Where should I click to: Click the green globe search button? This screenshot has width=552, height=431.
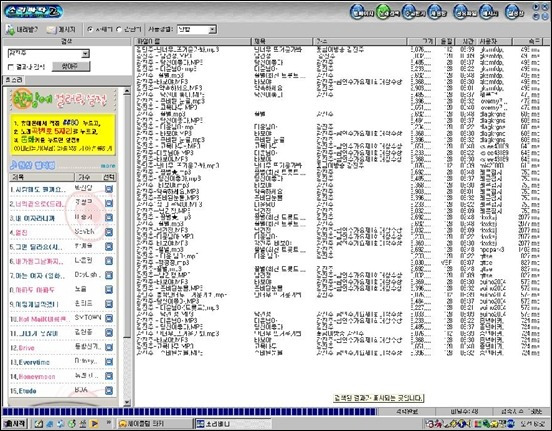[387, 13]
